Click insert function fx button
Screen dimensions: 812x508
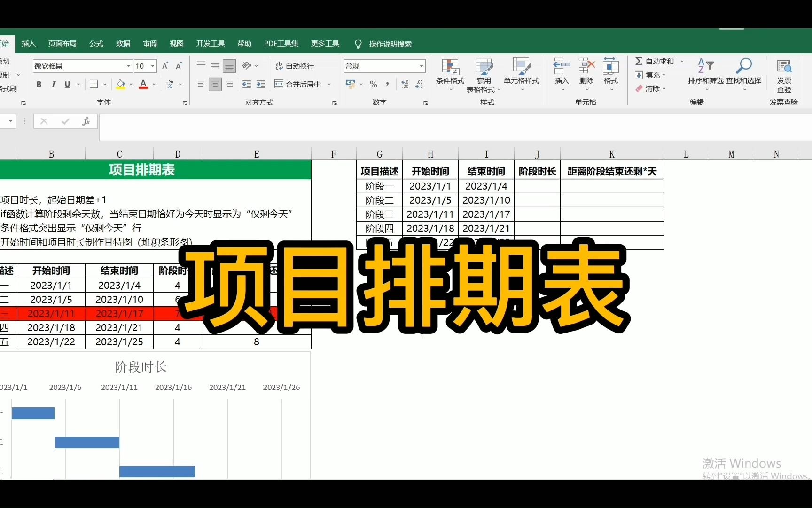click(x=86, y=121)
